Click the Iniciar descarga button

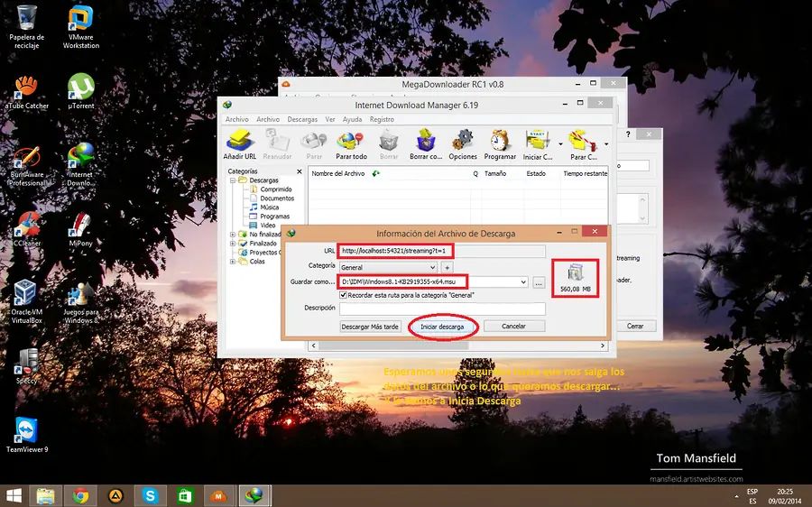coord(442,327)
